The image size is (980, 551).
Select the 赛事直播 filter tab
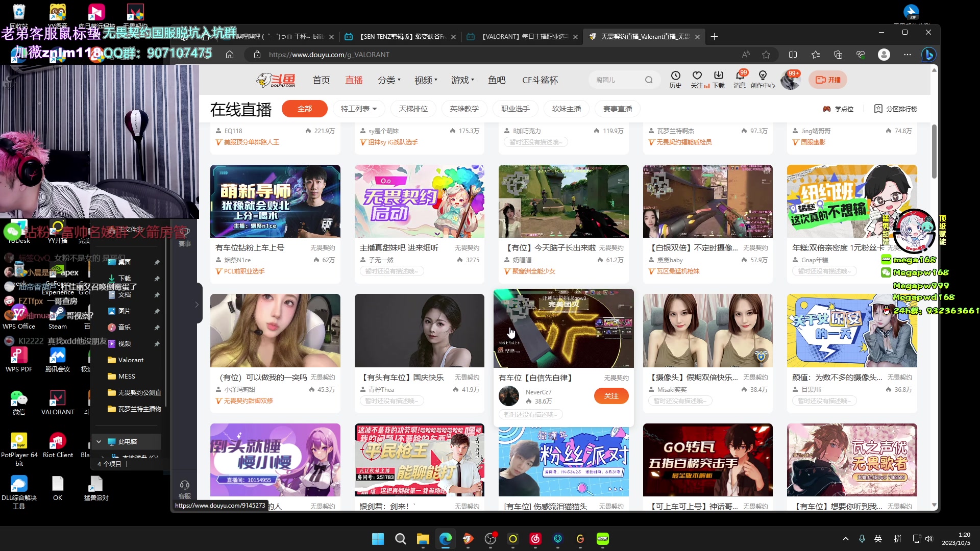coord(618,109)
